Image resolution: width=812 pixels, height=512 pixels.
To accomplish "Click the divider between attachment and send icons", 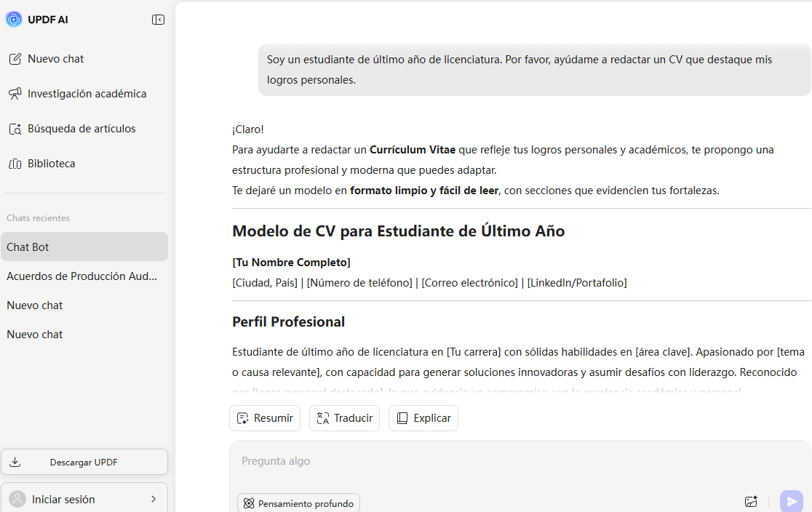I will point(769,501).
